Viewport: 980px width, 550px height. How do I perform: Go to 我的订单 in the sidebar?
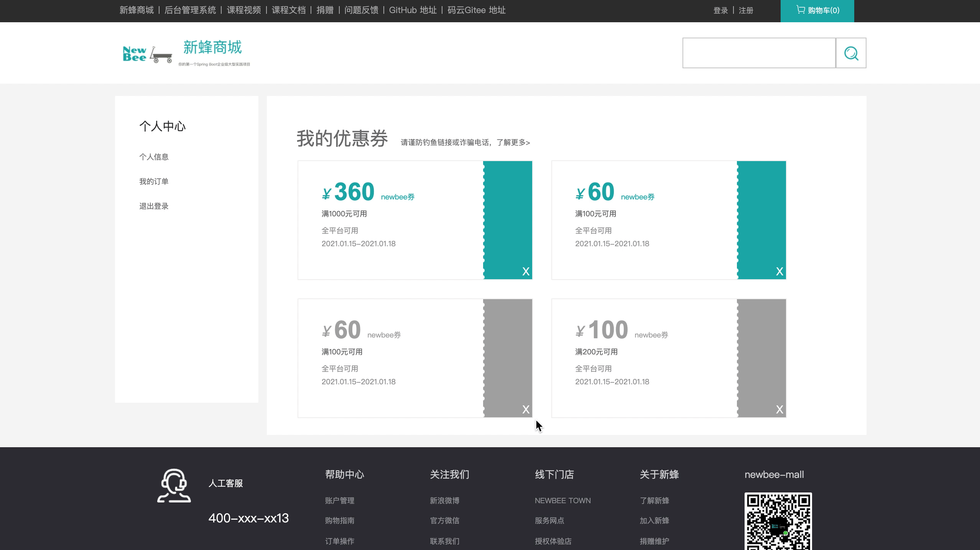[x=154, y=181]
